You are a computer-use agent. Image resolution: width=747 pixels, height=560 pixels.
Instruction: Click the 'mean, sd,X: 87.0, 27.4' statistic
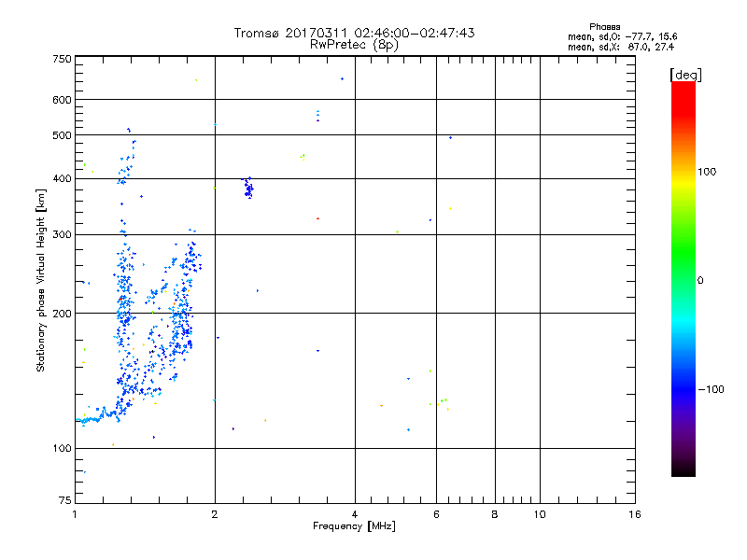(x=621, y=47)
